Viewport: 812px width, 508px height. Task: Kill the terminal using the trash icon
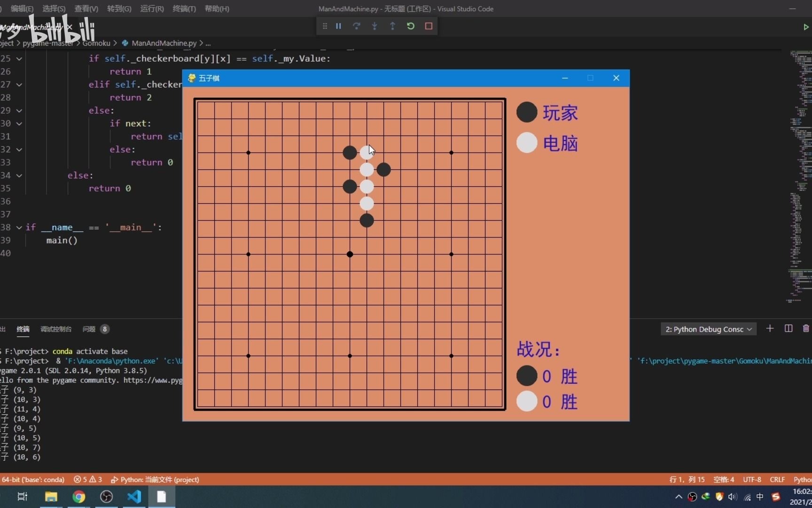806,328
